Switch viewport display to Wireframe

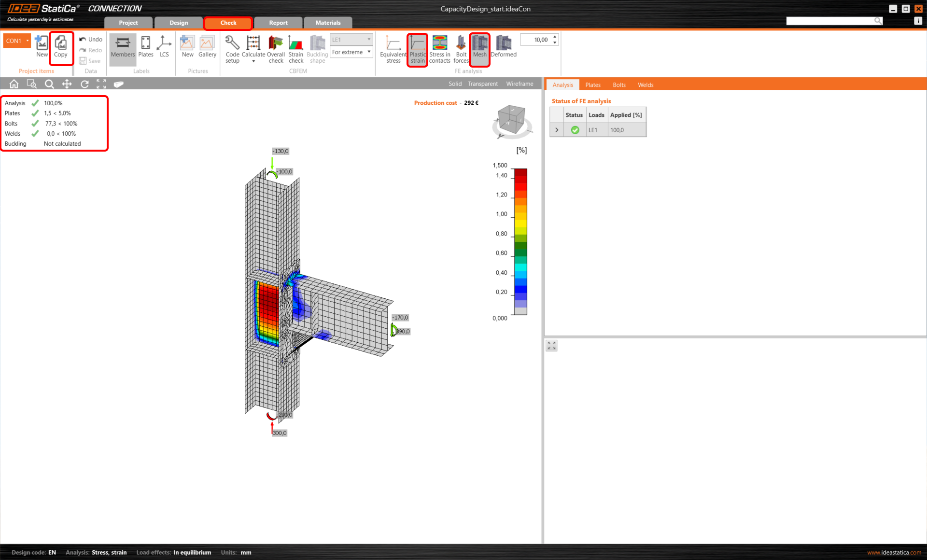pyautogui.click(x=519, y=84)
